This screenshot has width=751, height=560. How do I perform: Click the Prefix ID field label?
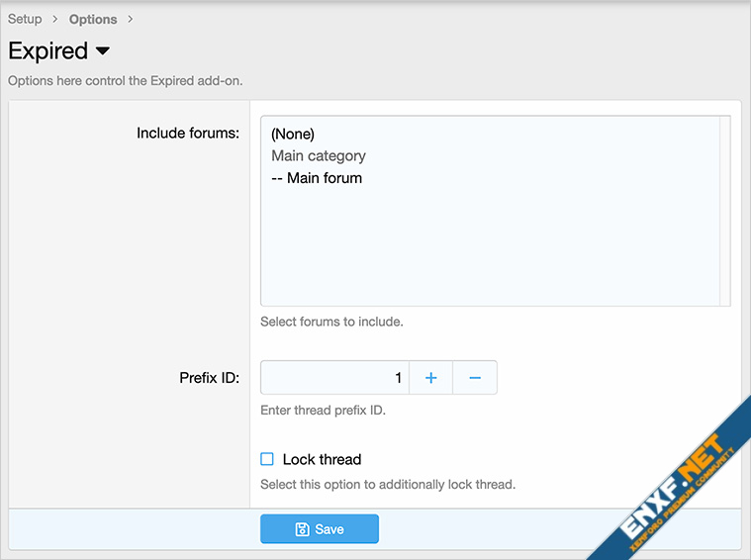(209, 378)
